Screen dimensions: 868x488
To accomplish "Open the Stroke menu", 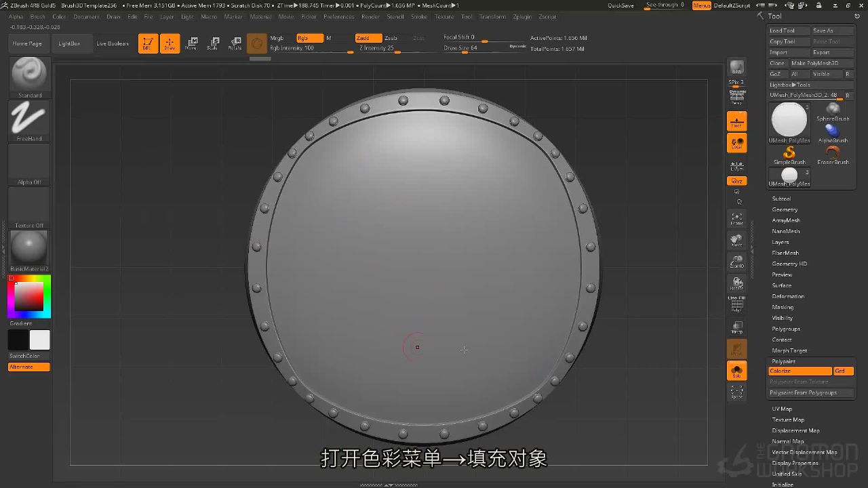I will point(419,16).
